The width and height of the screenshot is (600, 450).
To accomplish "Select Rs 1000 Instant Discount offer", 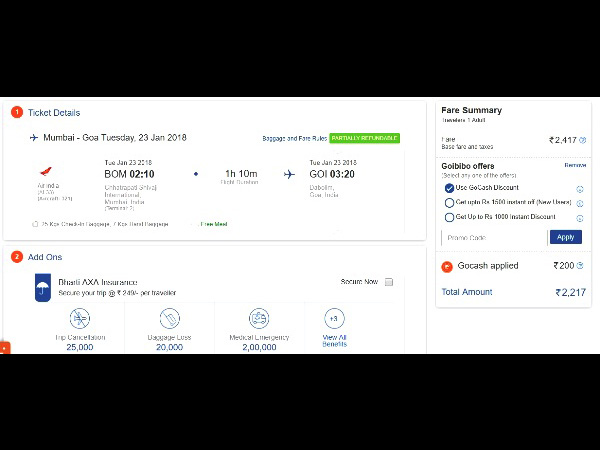I will coord(449,216).
